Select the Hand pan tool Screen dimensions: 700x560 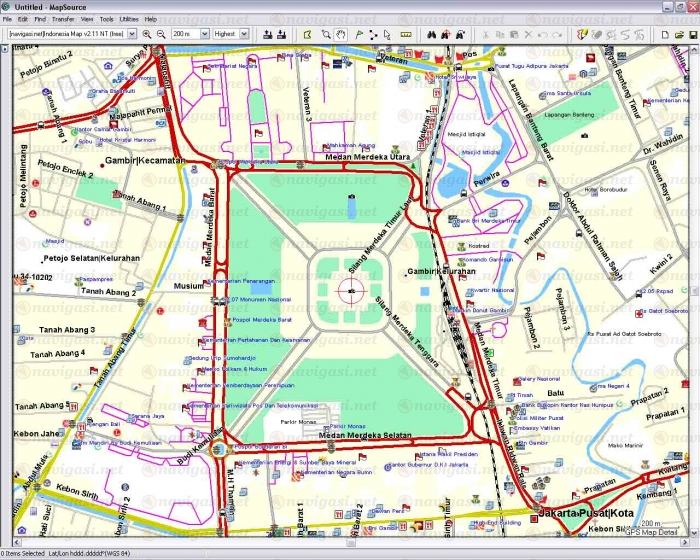pos(340,34)
